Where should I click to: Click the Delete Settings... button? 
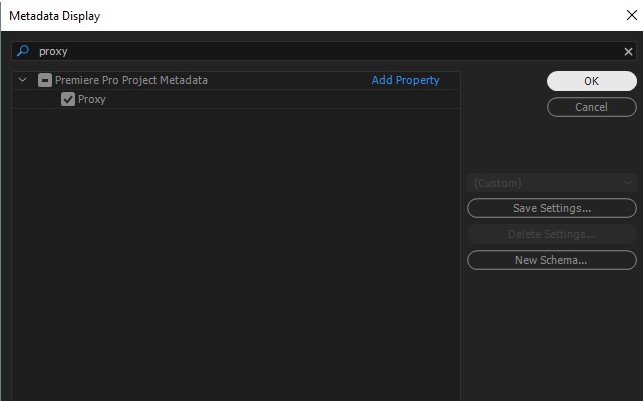pos(551,234)
